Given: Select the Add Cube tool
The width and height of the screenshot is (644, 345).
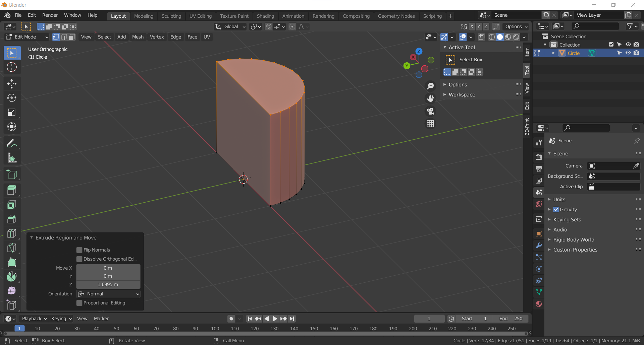Looking at the screenshot, I should (x=12, y=174).
